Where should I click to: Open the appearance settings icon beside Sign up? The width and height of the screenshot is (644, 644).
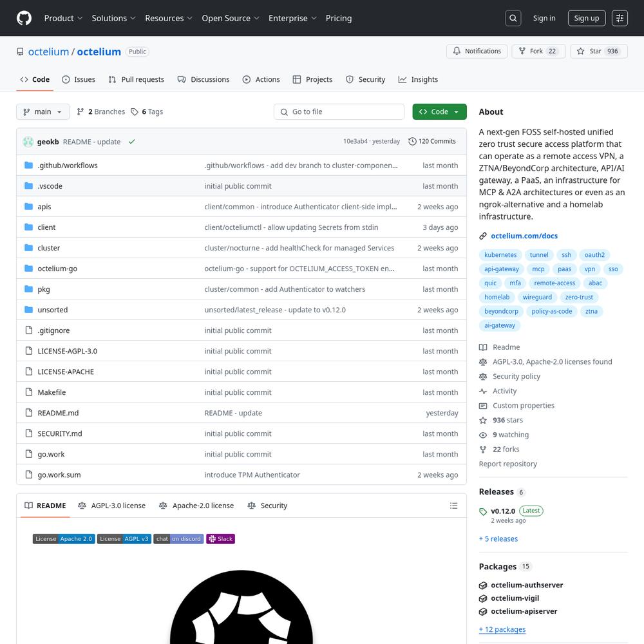620,18
